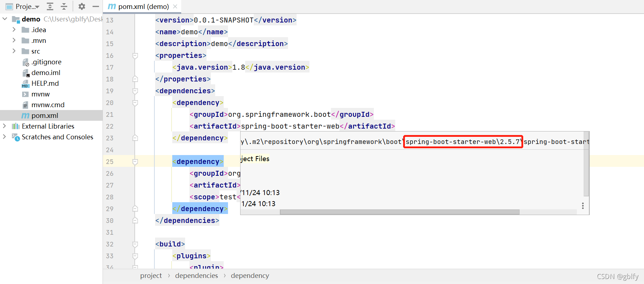
Task: Click spring-boot-starter-web artifactId text
Action: point(290,126)
